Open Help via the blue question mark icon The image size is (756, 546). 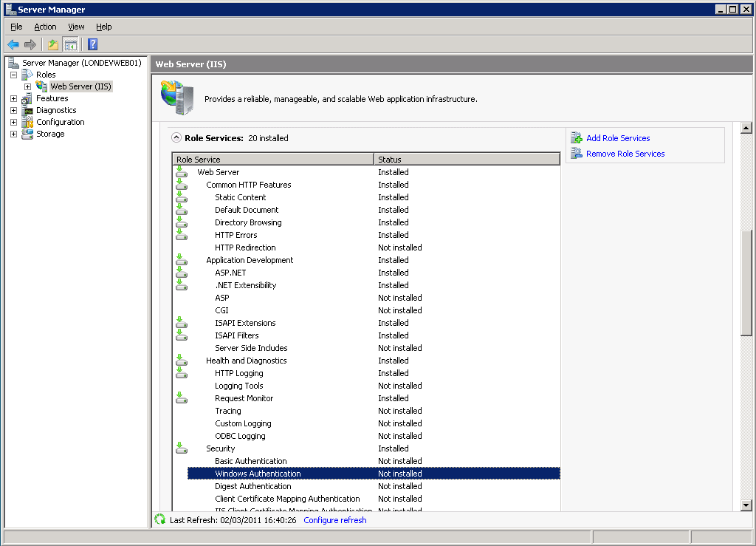click(x=92, y=45)
